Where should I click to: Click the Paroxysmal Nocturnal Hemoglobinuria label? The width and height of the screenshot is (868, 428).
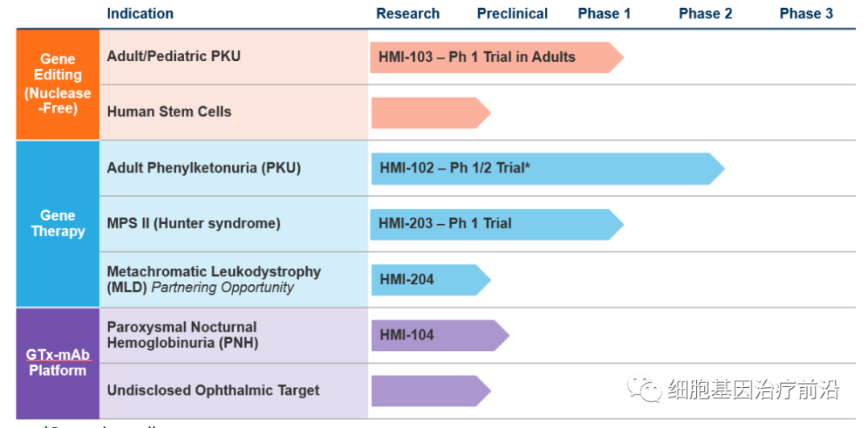pyautogui.click(x=182, y=335)
